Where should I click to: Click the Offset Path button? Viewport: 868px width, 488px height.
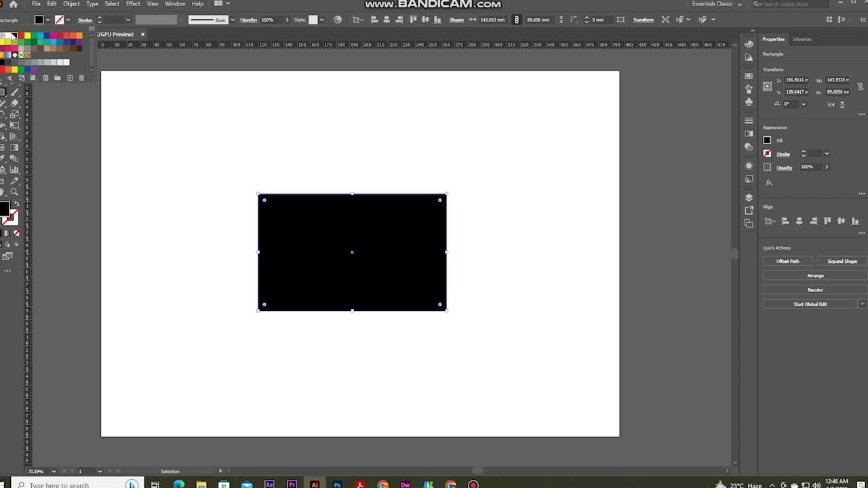tap(788, 262)
